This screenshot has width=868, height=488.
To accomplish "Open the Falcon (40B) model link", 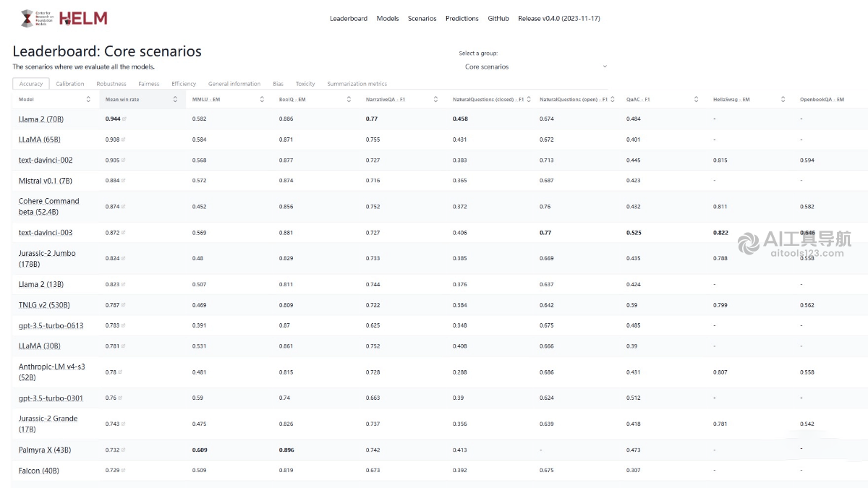I will (x=39, y=471).
